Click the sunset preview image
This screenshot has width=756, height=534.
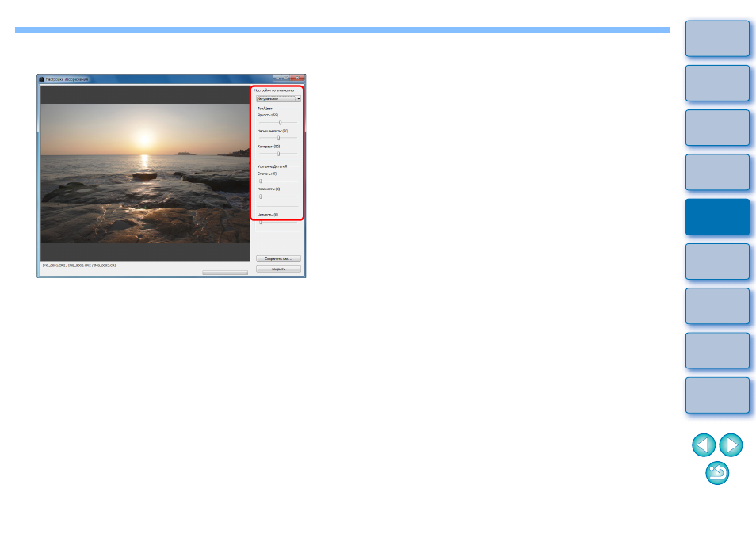pyautogui.click(x=145, y=174)
